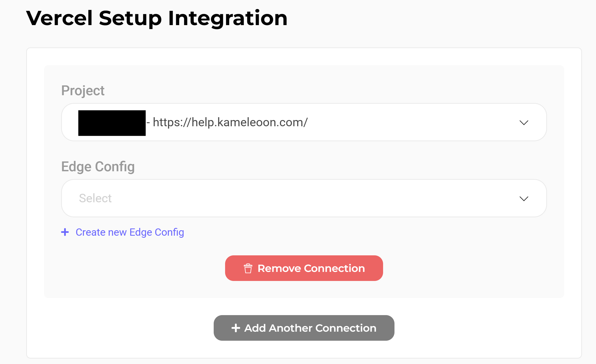Click the trash icon on Remove Connection

click(248, 268)
